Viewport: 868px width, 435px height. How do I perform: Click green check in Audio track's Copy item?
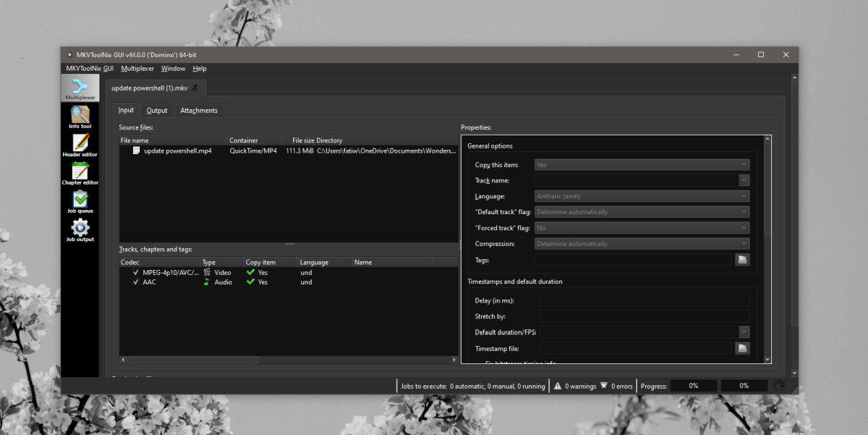tap(250, 282)
